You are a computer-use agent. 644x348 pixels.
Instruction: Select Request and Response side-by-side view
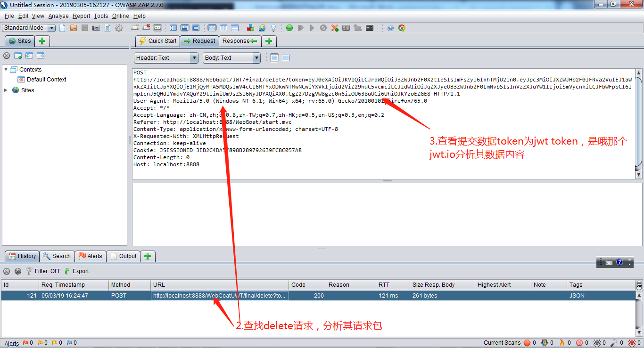[x=223, y=28]
